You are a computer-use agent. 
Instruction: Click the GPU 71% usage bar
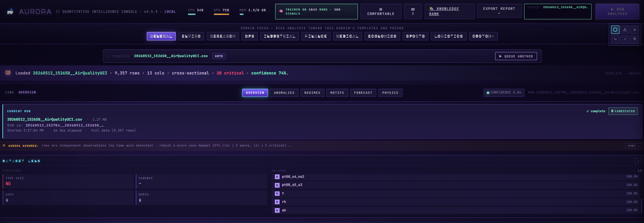coord(221,14)
